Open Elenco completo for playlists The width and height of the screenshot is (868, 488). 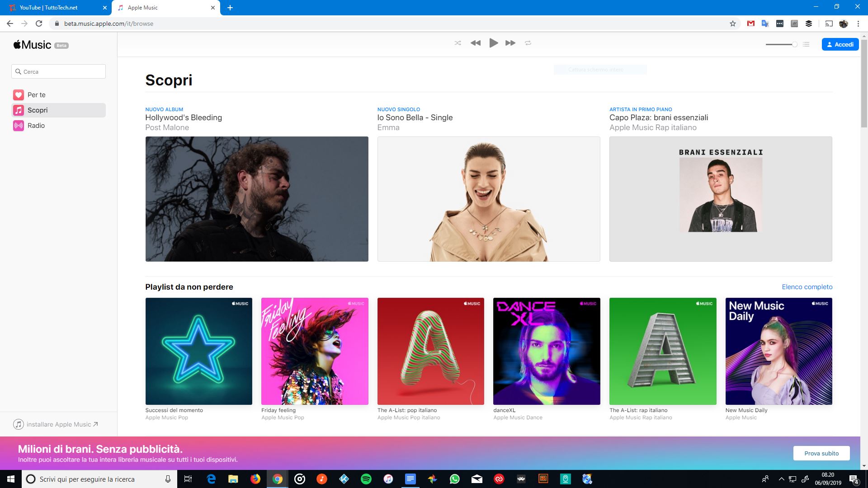pos(807,286)
